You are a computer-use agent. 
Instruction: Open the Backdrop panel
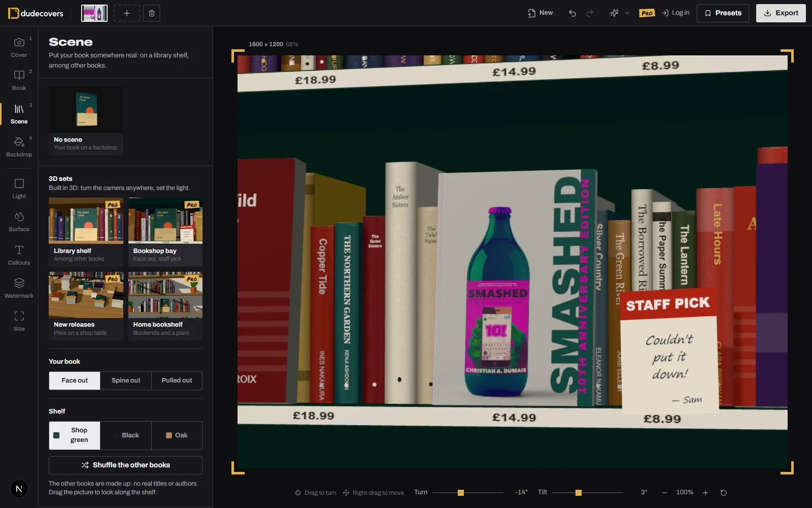[x=19, y=147]
